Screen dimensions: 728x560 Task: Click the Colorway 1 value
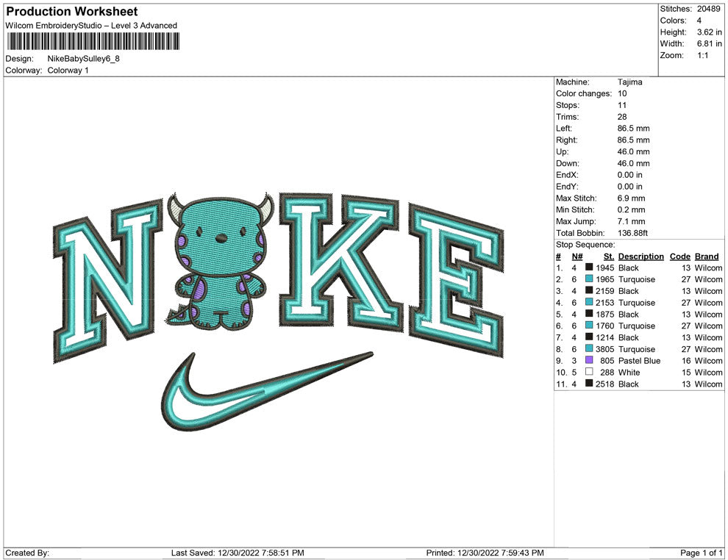[x=68, y=70]
